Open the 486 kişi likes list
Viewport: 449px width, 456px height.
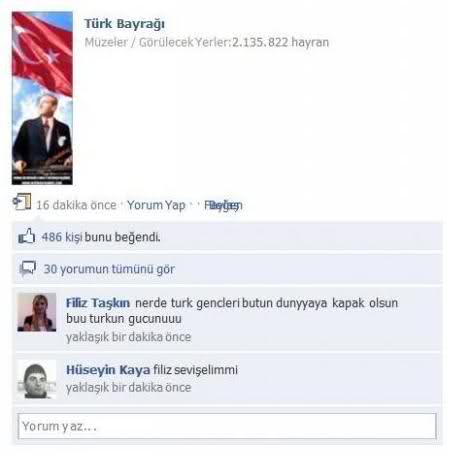point(62,237)
